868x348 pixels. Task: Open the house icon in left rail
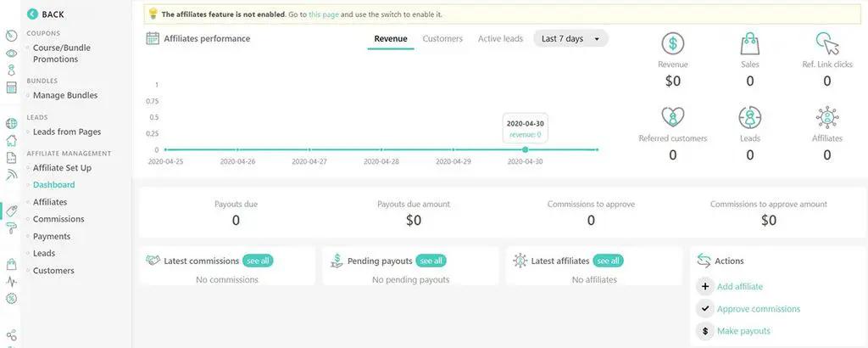click(11, 140)
